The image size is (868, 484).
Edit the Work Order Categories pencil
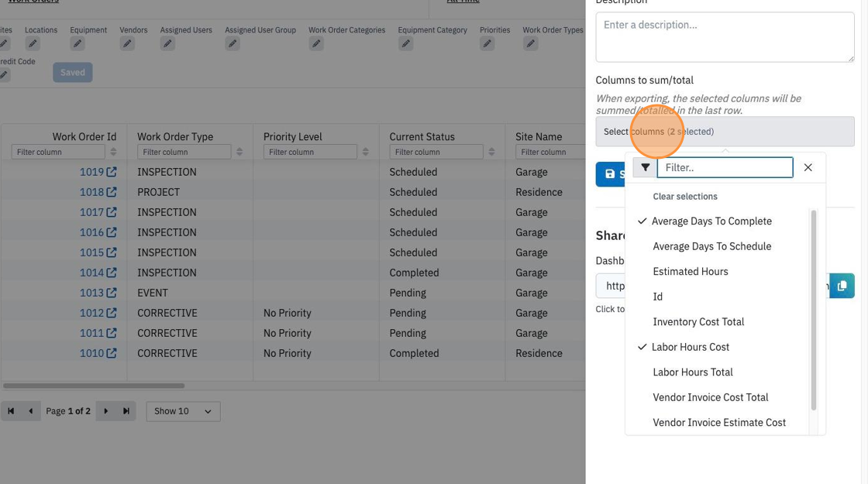(316, 43)
